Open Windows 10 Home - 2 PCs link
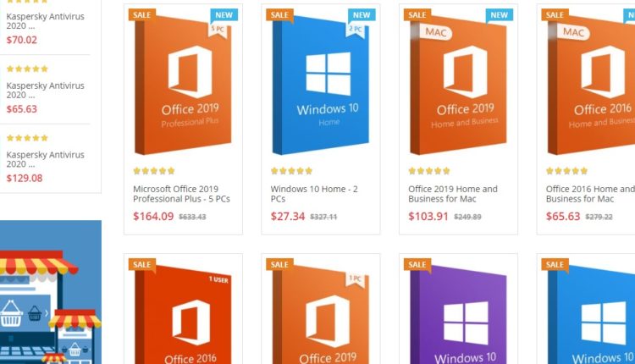The width and height of the screenshot is (635, 364). (x=314, y=194)
